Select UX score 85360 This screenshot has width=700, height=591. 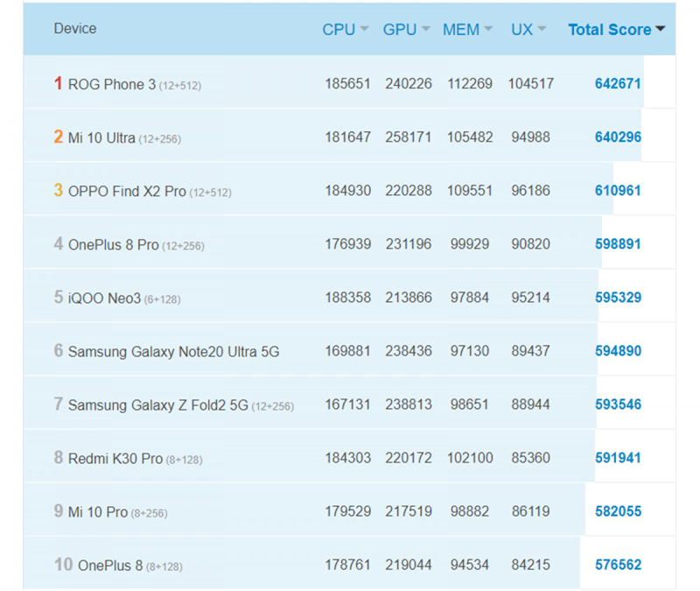click(531, 458)
